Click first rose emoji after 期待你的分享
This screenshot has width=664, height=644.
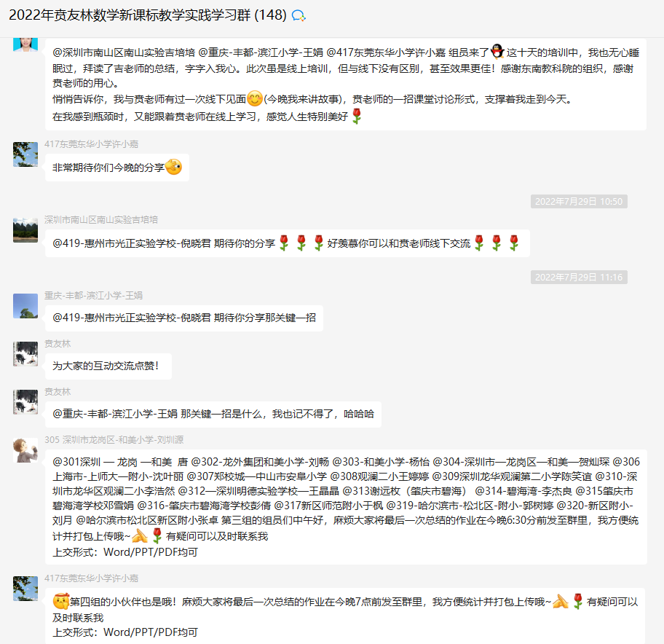click(x=284, y=243)
